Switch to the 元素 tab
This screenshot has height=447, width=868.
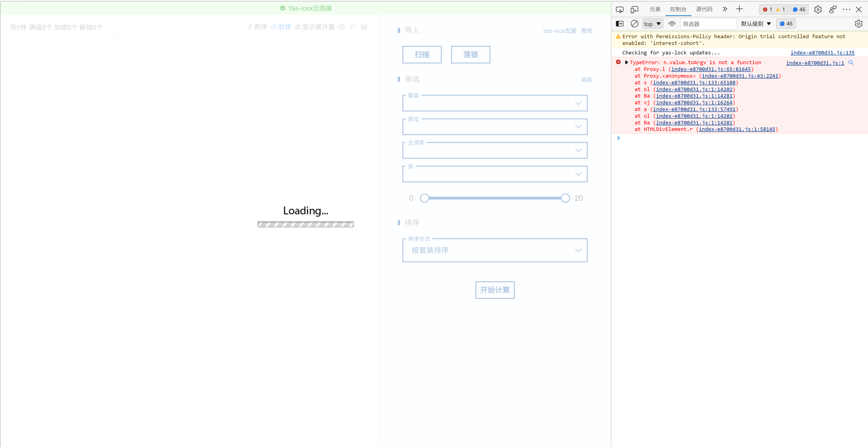click(x=655, y=10)
